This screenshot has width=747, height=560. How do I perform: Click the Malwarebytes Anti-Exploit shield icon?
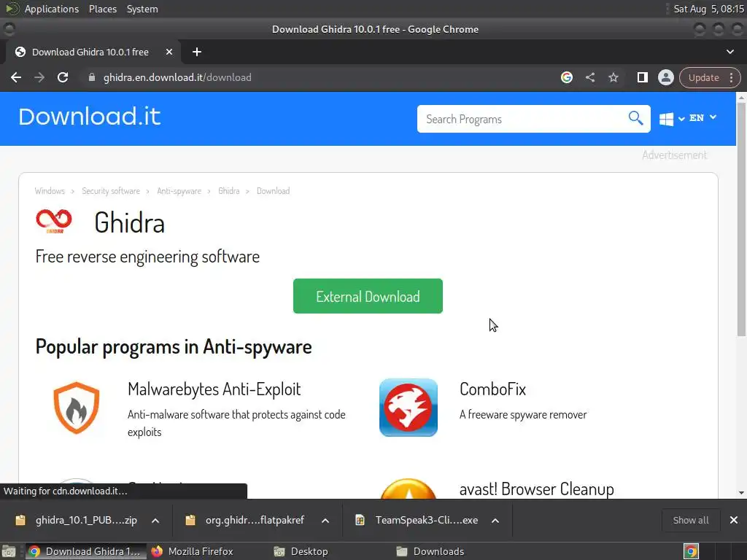pos(76,408)
